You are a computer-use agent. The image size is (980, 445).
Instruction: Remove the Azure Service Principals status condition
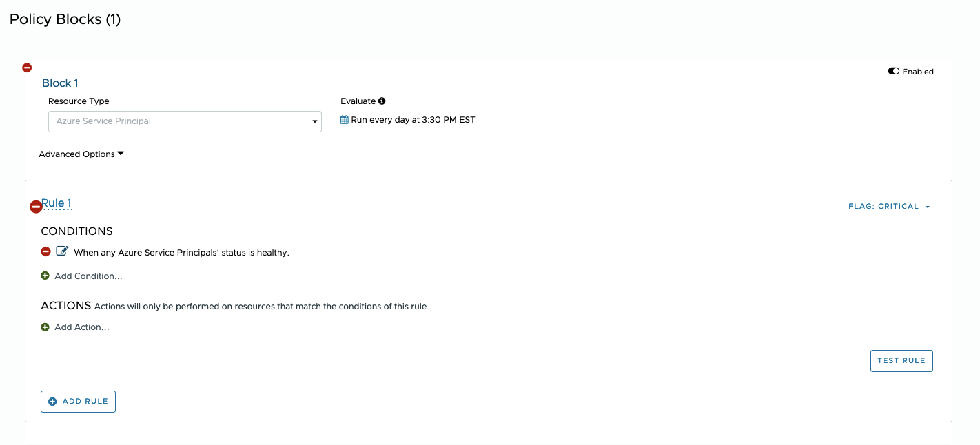pyautogui.click(x=45, y=251)
